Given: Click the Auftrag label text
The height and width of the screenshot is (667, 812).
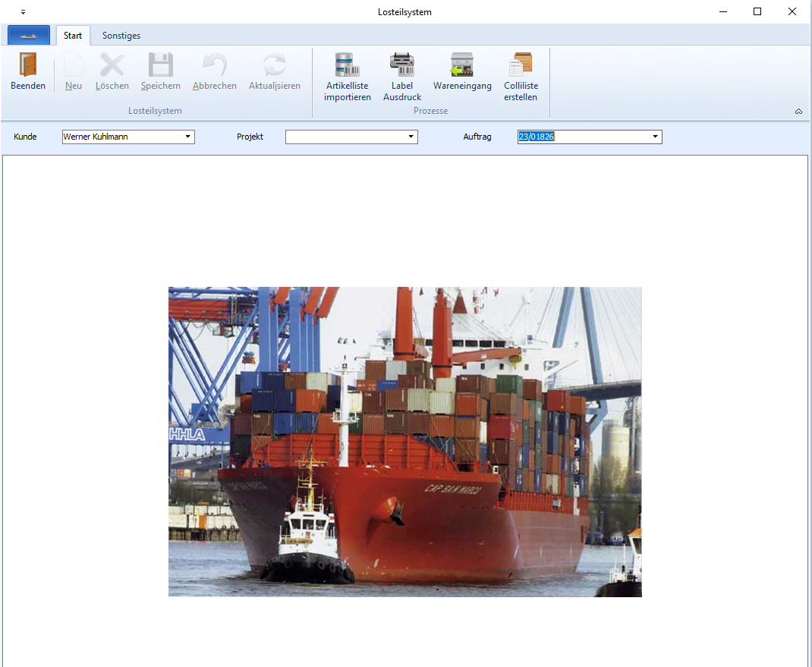Looking at the screenshot, I should 477,137.
